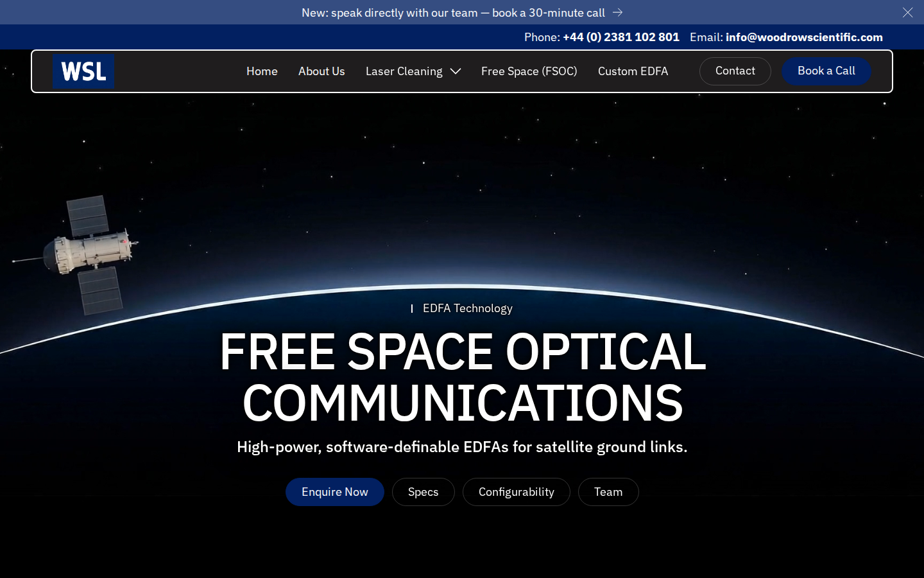The width and height of the screenshot is (924, 578).
Task: Click the arrow icon in the announcement banner
Action: pyautogui.click(x=617, y=12)
